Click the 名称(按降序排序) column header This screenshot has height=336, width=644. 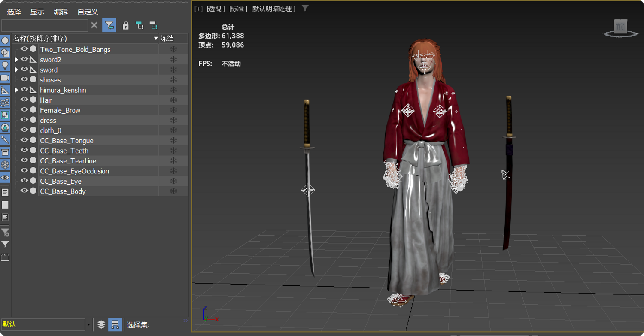click(85, 39)
